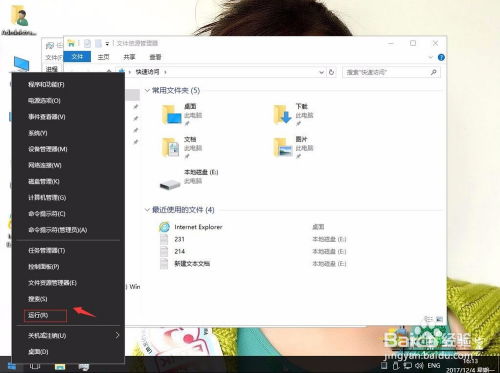Open the customize quick access toolbar dropdown
500x373 pixels.
click(107, 44)
